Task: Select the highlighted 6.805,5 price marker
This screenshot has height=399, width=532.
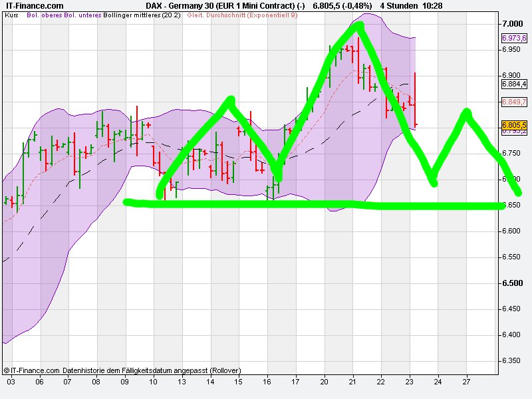Action: (x=514, y=124)
